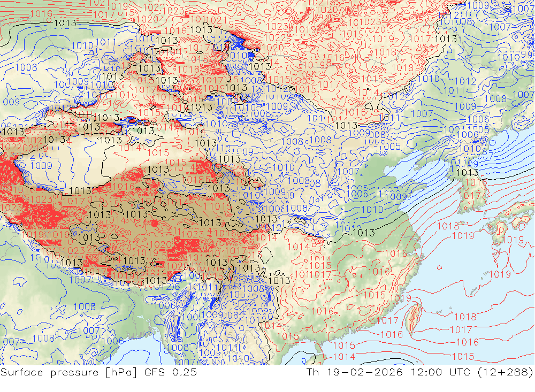
Task: Click the blue 1008 label over northern India
Action: pos(85,307)
